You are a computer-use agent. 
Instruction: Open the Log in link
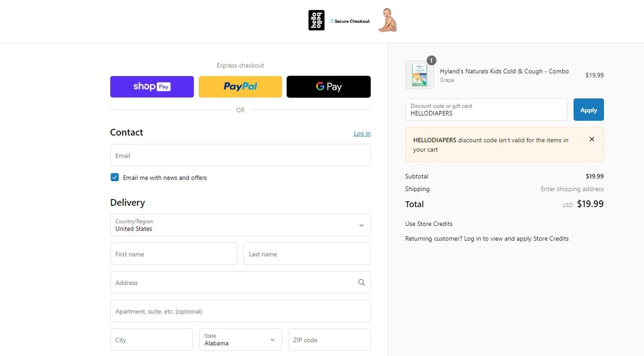[362, 134]
